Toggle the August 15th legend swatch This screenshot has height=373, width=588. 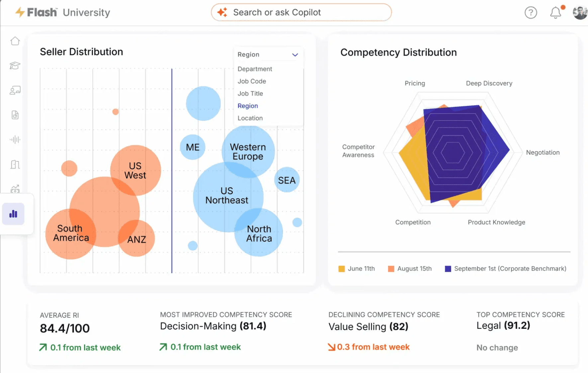point(391,269)
